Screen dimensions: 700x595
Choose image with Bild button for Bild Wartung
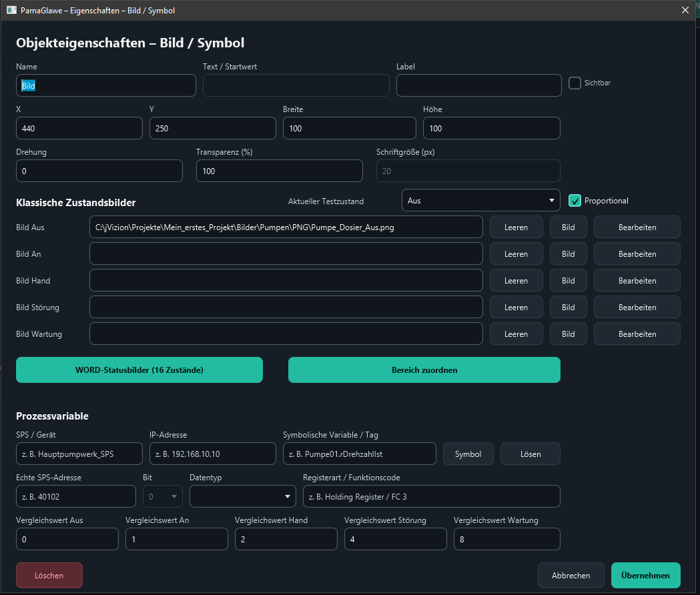click(x=569, y=334)
